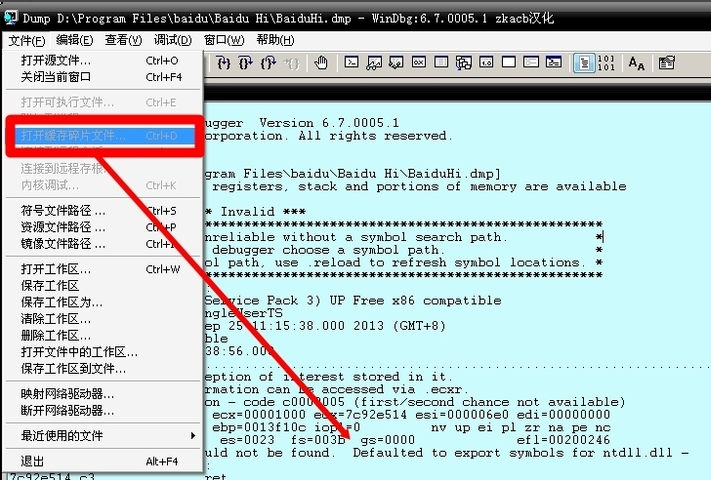This screenshot has height=480, width=711.
Task: Choose 保存工作区为... menu entry
Action: point(103,302)
